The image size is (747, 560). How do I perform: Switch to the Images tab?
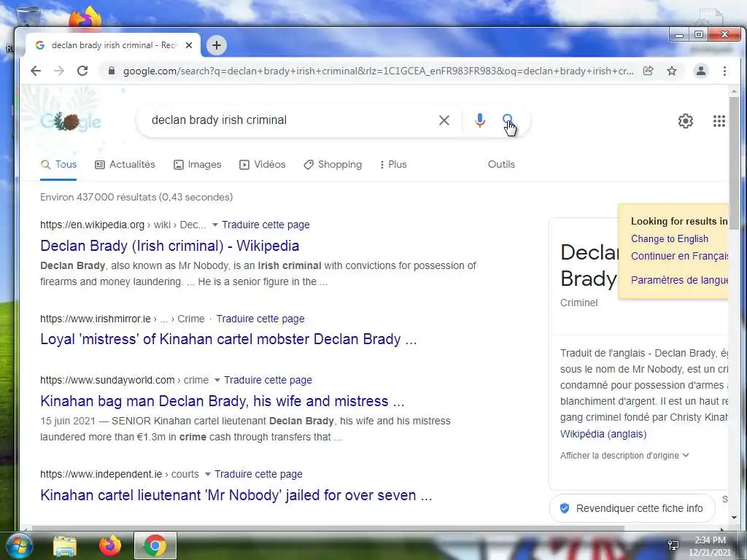click(197, 164)
